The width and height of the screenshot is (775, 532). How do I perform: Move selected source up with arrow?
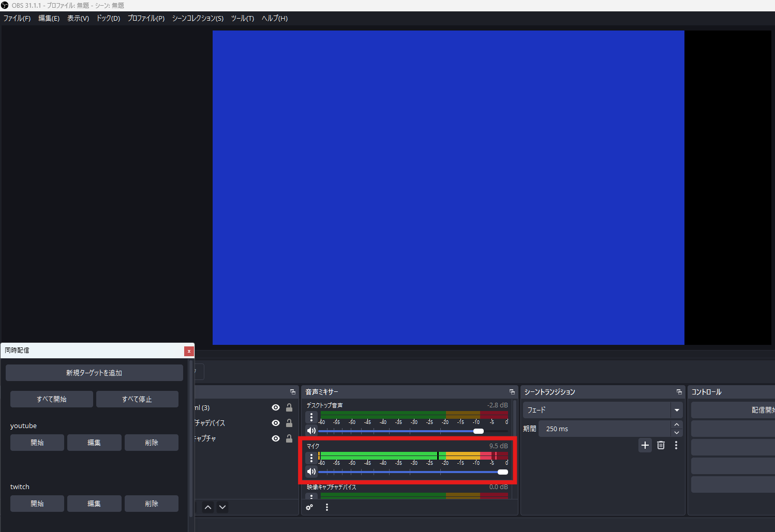(x=208, y=507)
